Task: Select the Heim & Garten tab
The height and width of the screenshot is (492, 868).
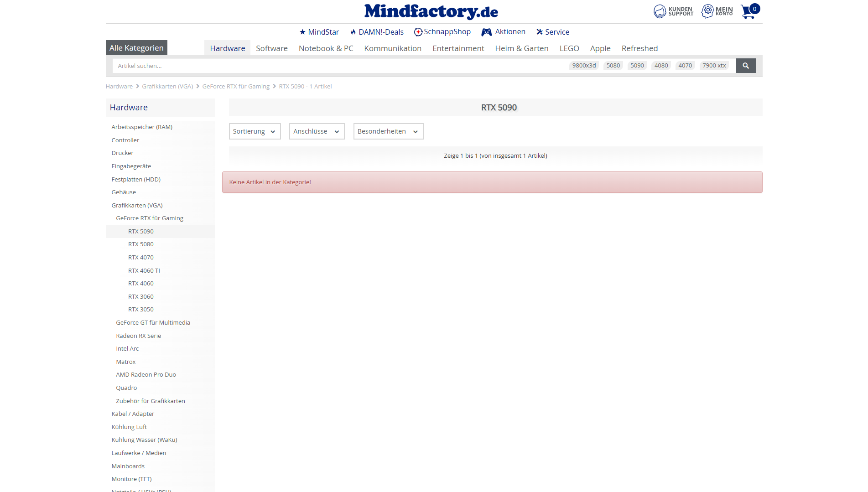Action: (522, 48)
